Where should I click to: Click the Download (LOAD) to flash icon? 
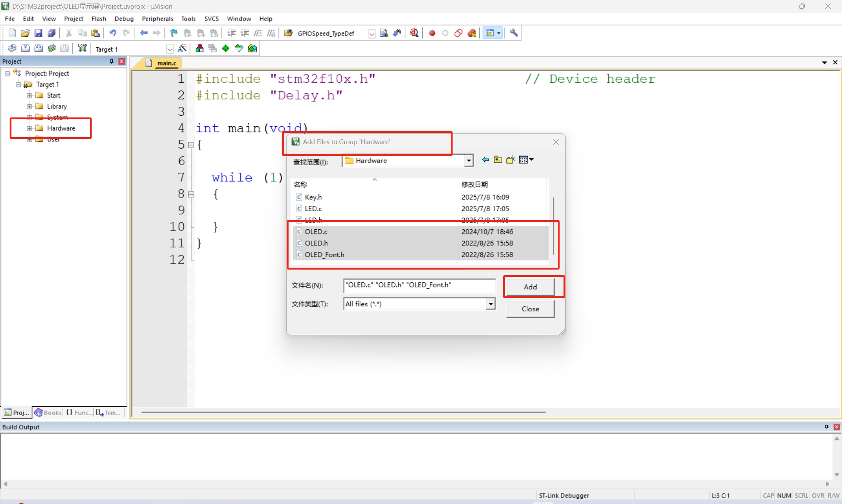coord(82,49)
